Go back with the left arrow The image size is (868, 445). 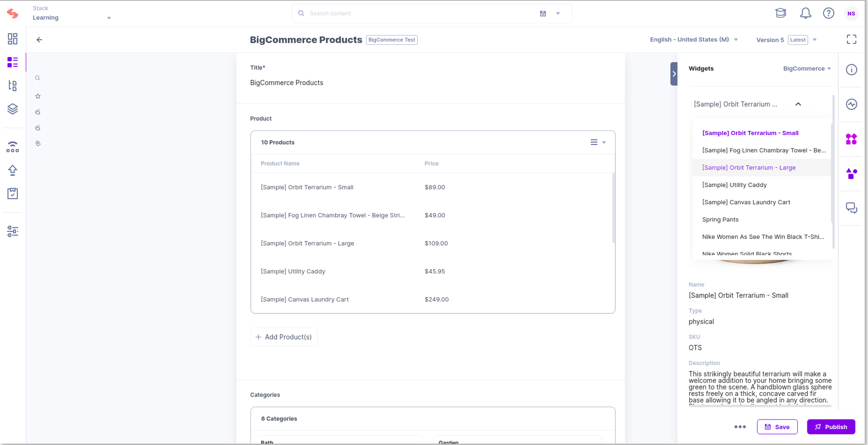click(x=39, y=40)
